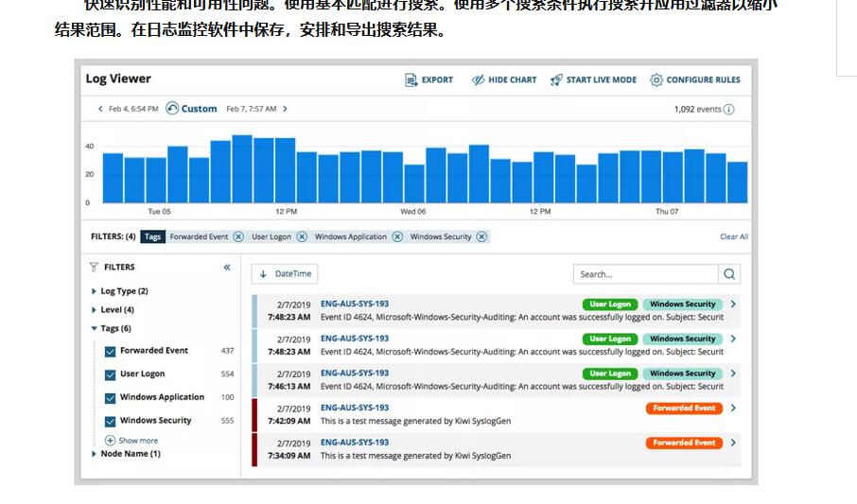Toggle the Windows Application tag checkbox

(x=111, y=398)
